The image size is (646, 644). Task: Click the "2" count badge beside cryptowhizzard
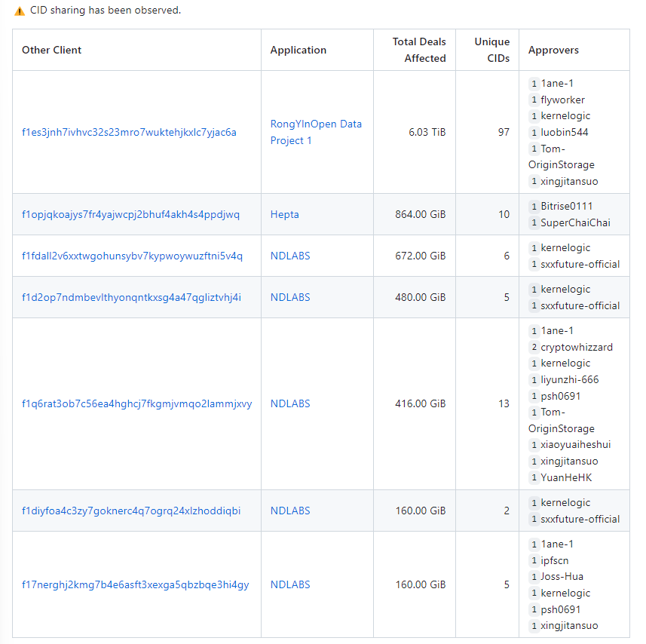[534, 347]
